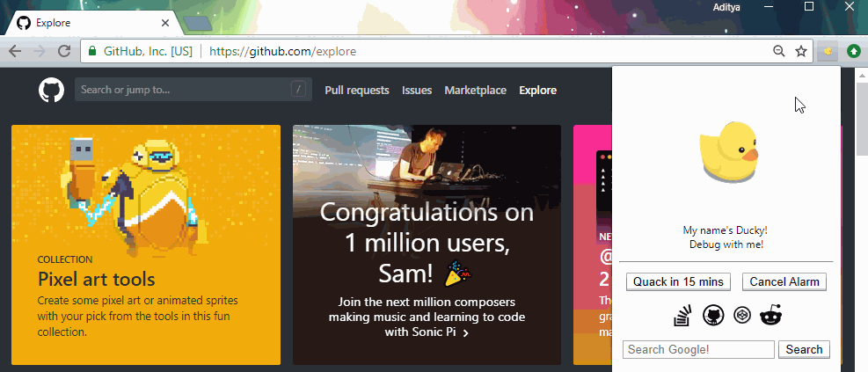868x372 pixels.
Task: Click 'Create some pixel art or animated sprites' text
Action: 138,301
